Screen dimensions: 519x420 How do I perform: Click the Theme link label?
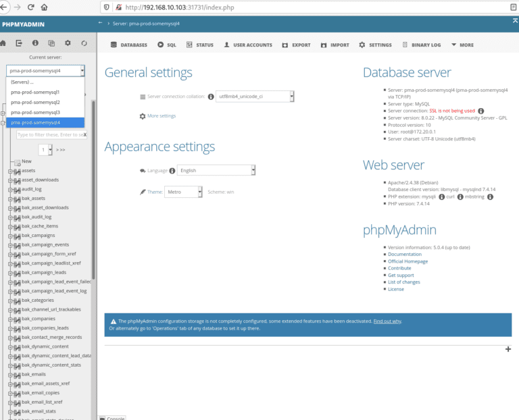pyautogui.click(x=155, y=192)
